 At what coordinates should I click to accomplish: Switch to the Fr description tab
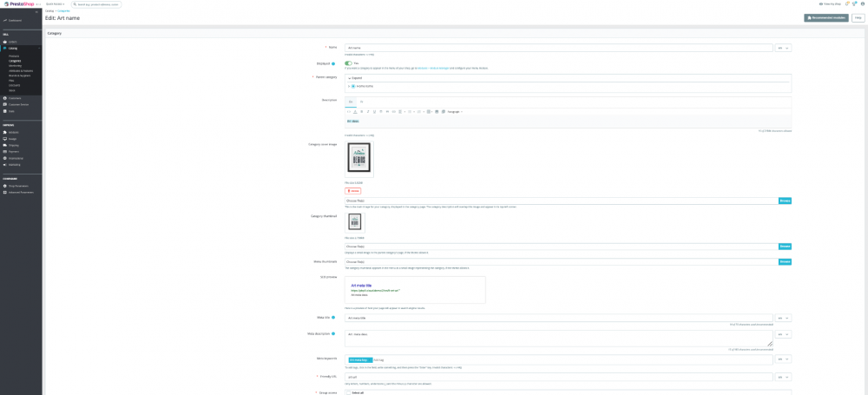coord(361,102)
